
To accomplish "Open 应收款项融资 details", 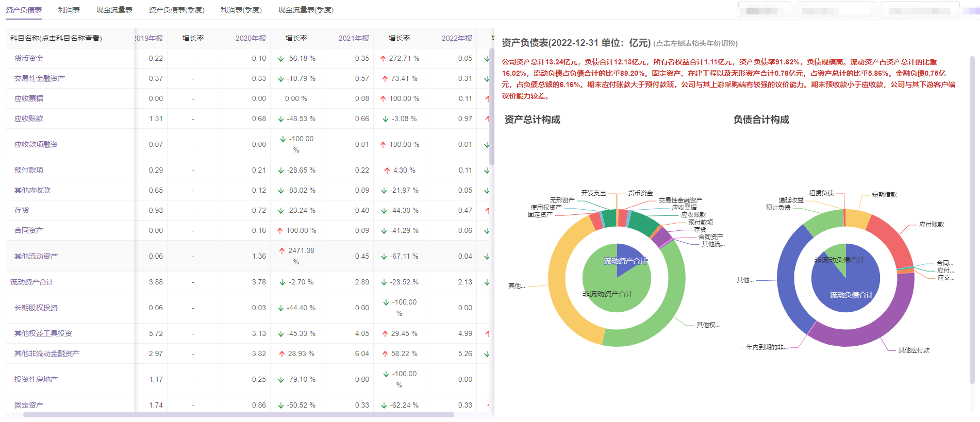I will coord(36,144).
